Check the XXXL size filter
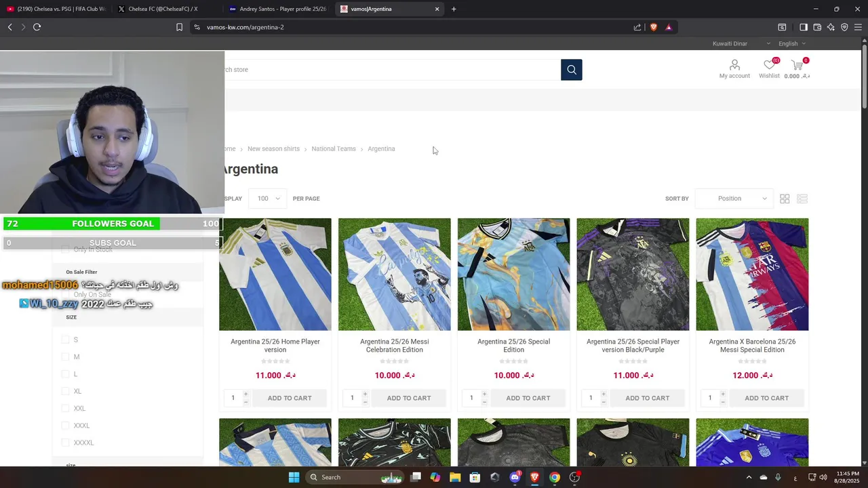This screenshot has height=488, width=868. (66, 426)
